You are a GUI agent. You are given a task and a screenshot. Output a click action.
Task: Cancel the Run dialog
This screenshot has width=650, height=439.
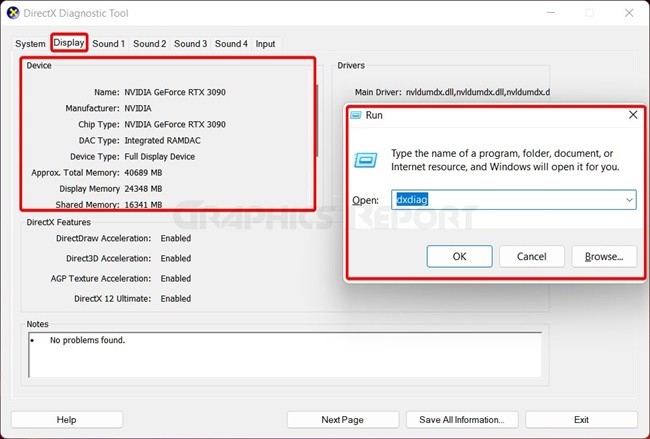click(531, 256)
